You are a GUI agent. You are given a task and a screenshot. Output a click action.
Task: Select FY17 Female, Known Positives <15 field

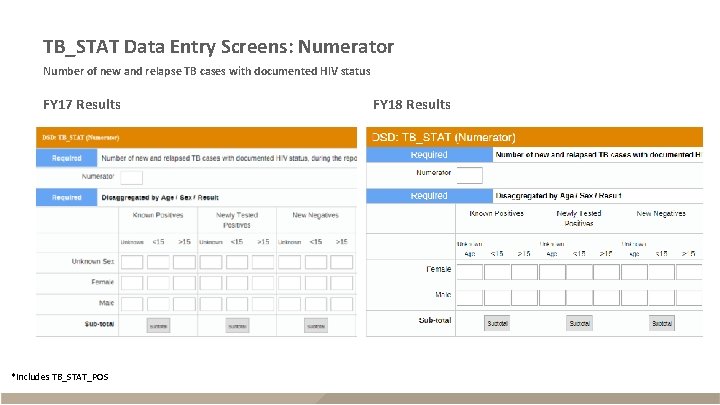[x=158, y=283]
